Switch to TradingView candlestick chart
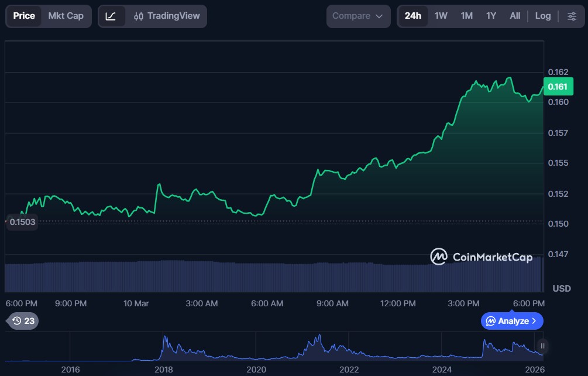The height and width of the screenshot is (376, 588). pos(167,16)
